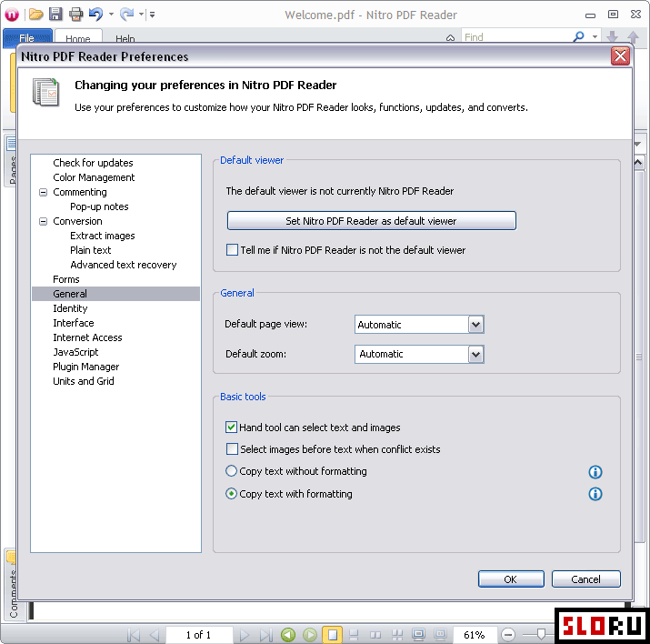The image size is (650, 644).
Task: Zoom out with the minus button
Action: 508,635
